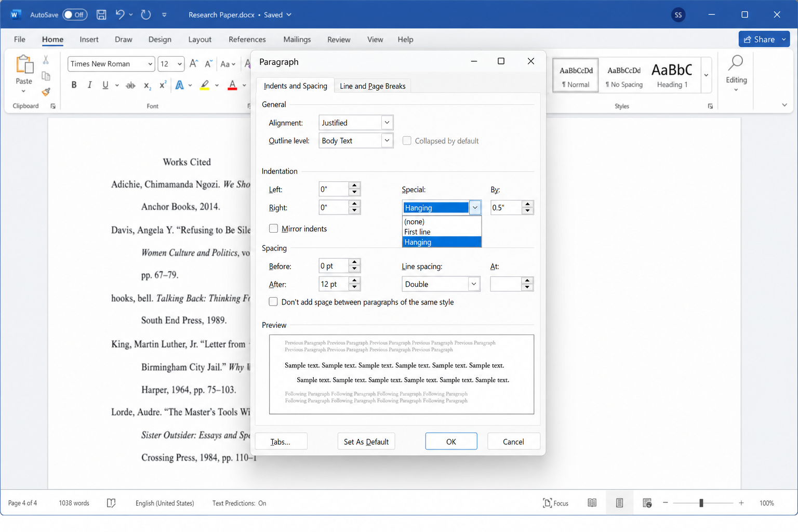Viewport: 798px width, 532px height.
Task: Switch to Read Mode view
Action: pos(592,503)
